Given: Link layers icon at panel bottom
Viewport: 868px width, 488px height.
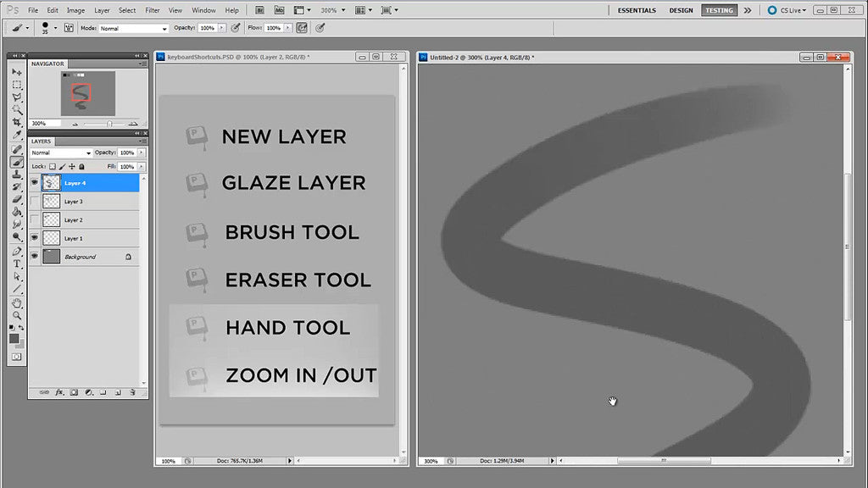Looking at the screenshot, I should pyautogui.click(x=44, y=392).
